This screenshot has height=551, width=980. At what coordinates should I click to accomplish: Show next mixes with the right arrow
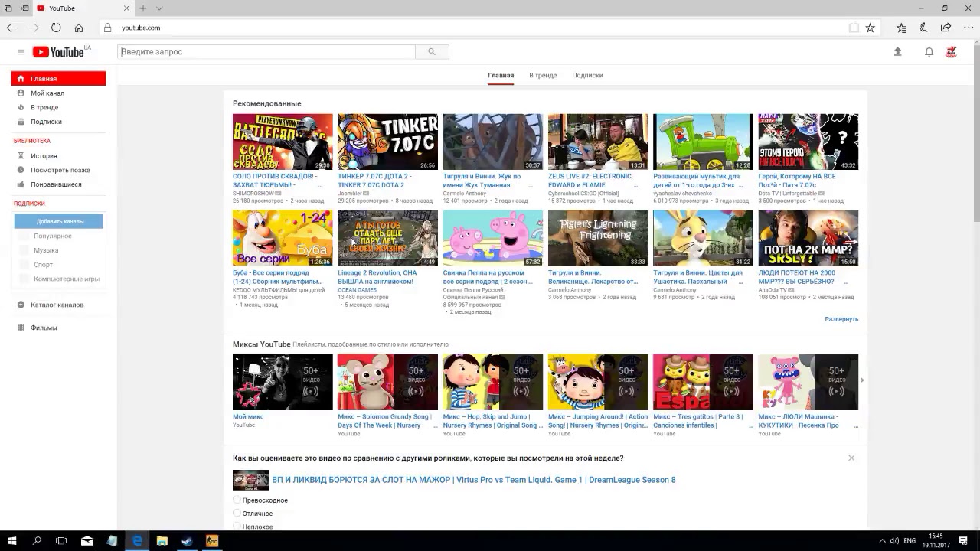point(862,380)
